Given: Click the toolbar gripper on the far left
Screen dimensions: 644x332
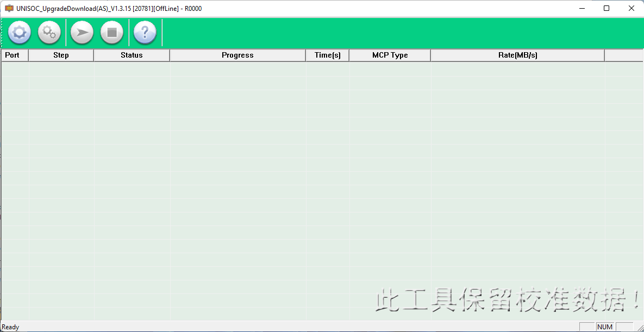Looking at the screenshot, I should point(2,33).
